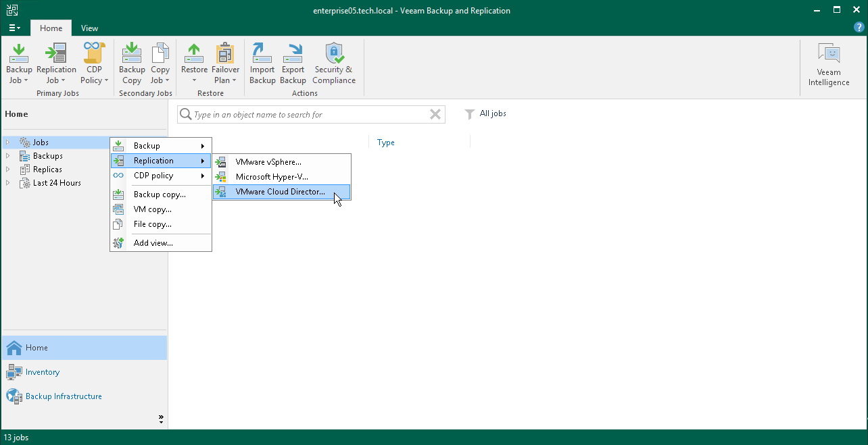868x445 pixels.
Task: Expand the Jobs tree node arrow
Action: tap(8, 142)
